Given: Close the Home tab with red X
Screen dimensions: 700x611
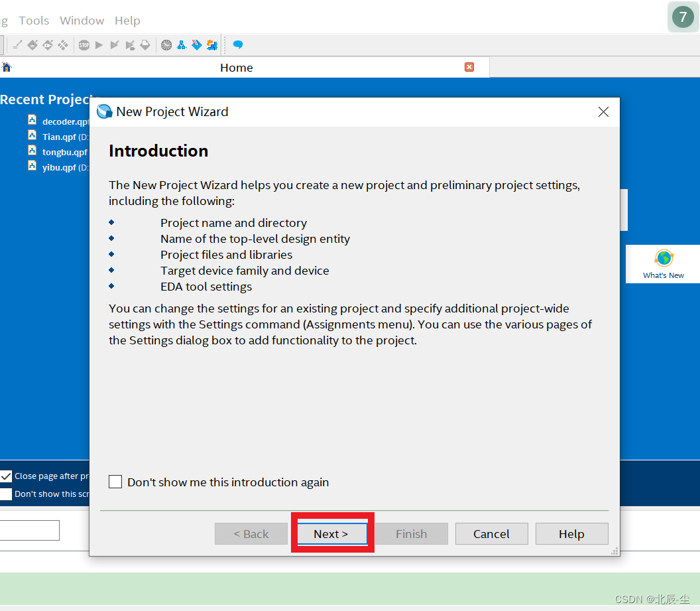Looking at the screenshot, I should (x=469, y=67).
